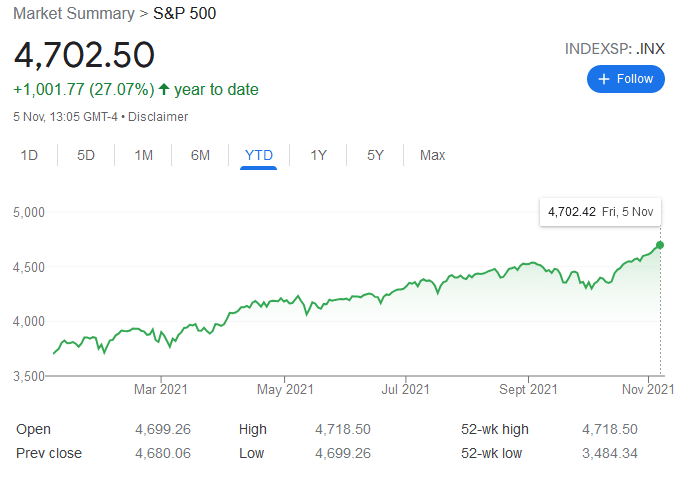Click the S&P 500 title

pyautogui.click(x=184, y=14)
